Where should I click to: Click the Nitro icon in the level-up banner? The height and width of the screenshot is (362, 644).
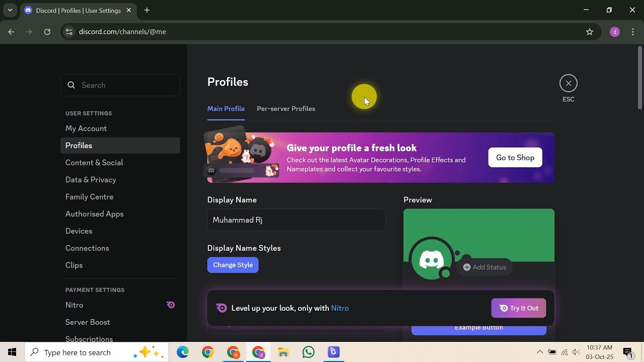coord(221,308)
